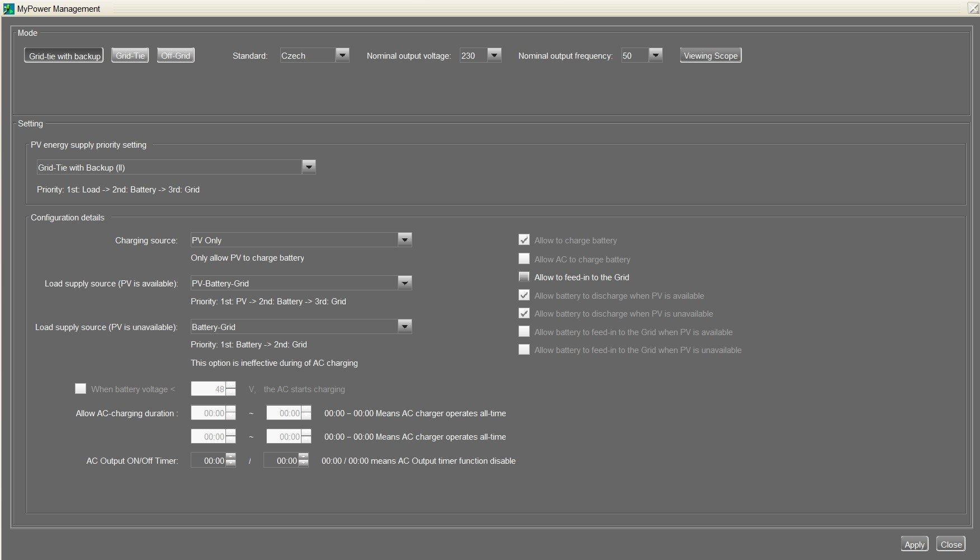
Task: Apply the configuration settings
Action: point(915,544)
